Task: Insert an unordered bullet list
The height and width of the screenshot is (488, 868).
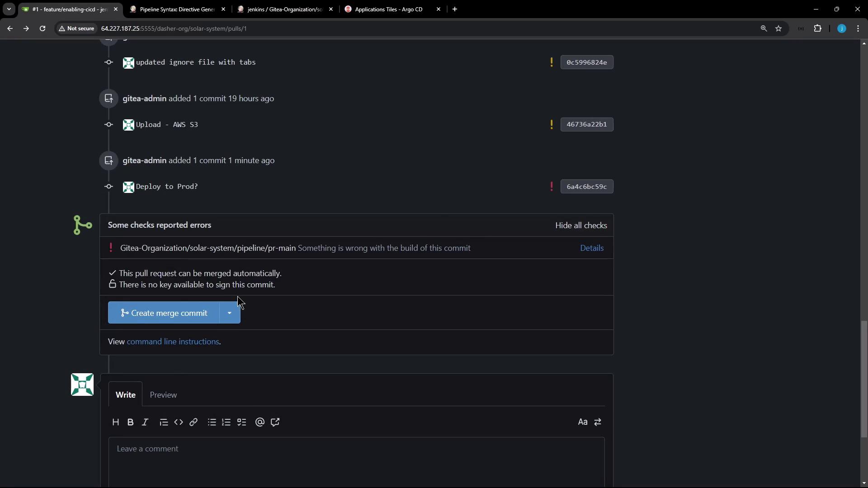Action: 212,422
